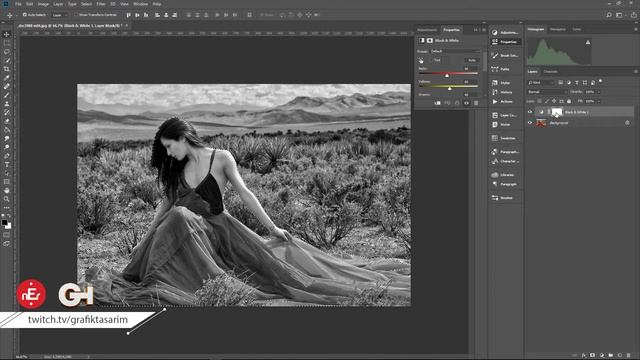Toggle adjustment visibility eye in Properties panel
This screenshot has height=360, width=640.
point(467,103)
